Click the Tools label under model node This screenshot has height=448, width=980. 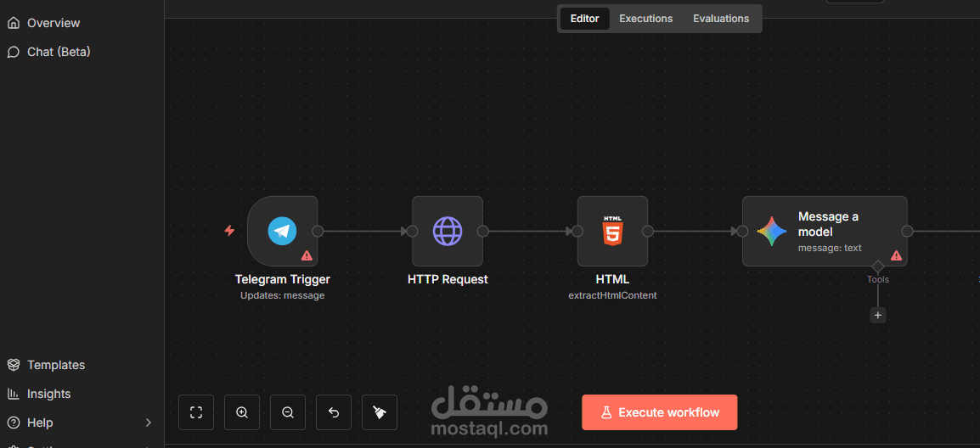click(878, 279)
